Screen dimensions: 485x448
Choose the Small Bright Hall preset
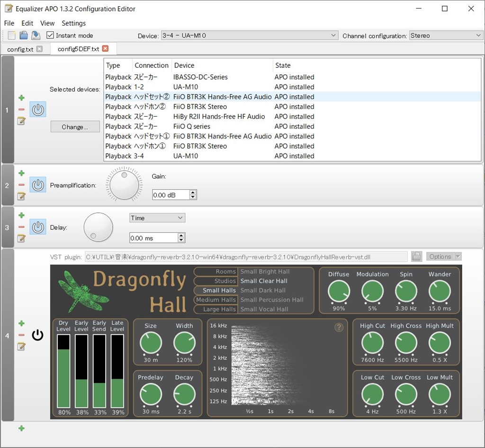[265, 272]
